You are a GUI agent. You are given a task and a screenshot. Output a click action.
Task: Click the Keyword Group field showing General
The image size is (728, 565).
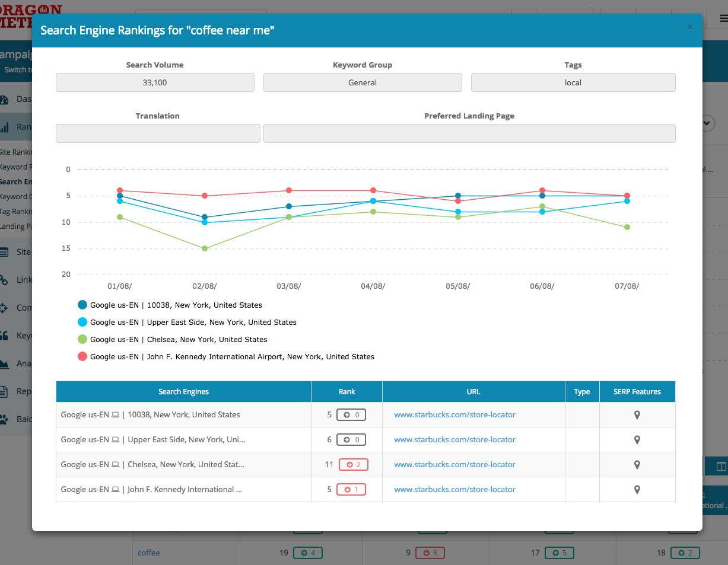[x=363, y=83]
